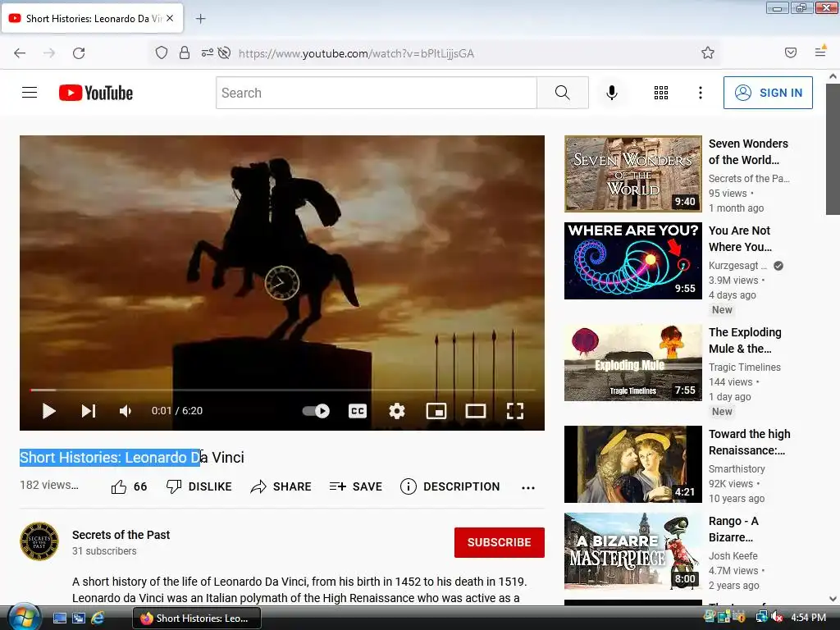
Task: Click the Smarthistory channel name
Action: (737, 469)
